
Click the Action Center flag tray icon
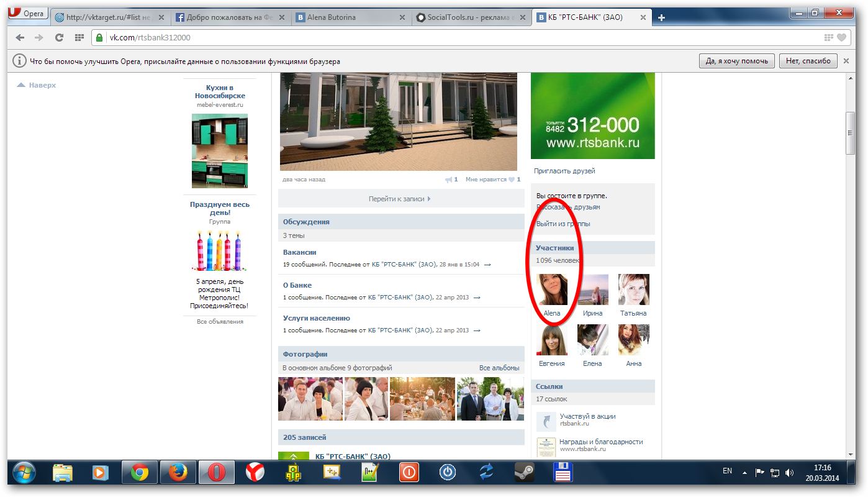[759, 473]
